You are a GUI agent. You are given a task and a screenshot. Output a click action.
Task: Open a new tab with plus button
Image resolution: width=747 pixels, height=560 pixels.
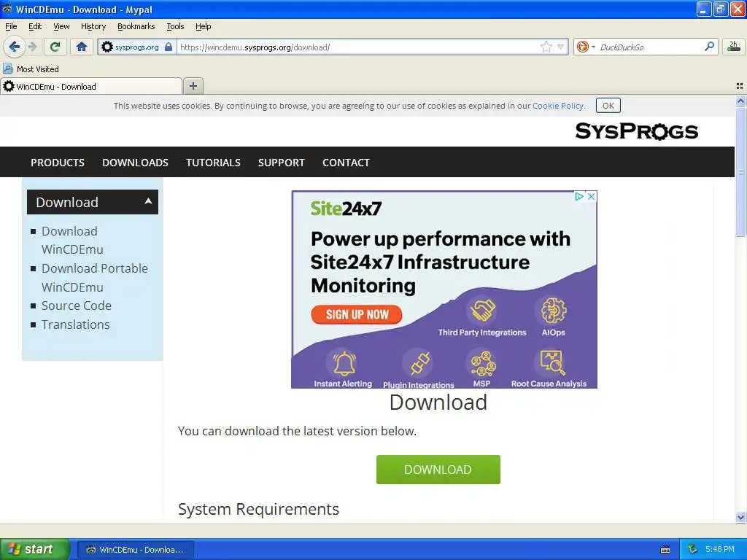[x=193, y=86]
